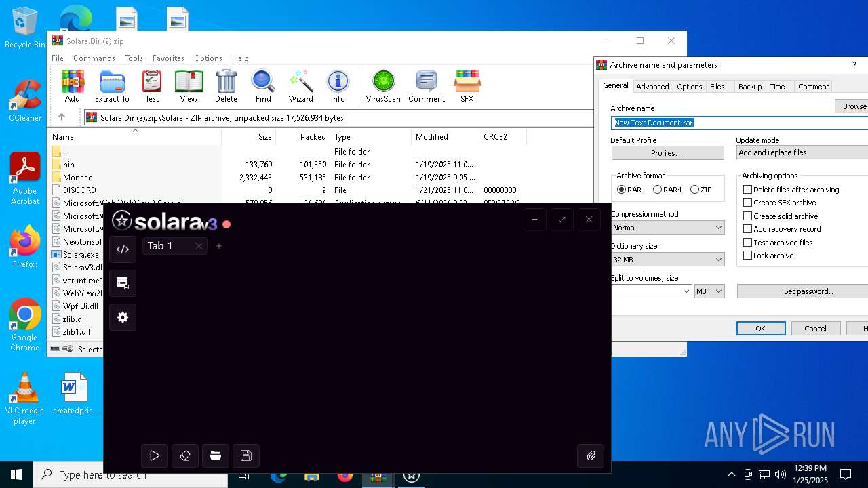The width and height of the screenshot is (868, 488).
Task: Cancel the archive dialog
Action: coord(815,329)
